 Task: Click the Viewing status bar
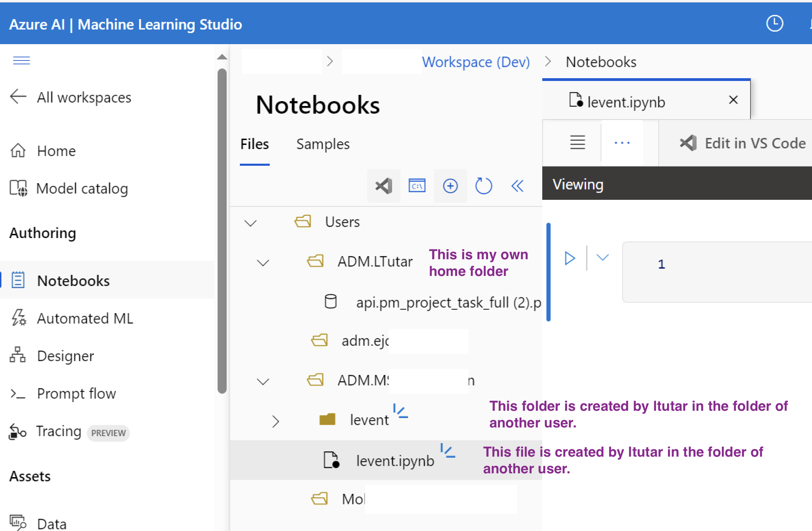pos(677,183)
